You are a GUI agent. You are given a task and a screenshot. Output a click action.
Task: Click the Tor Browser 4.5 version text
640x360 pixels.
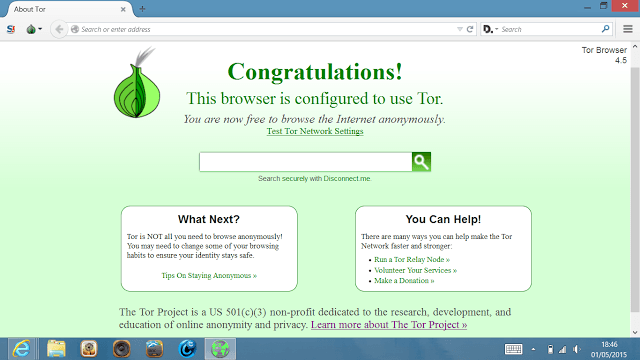click(x=604, y=55)
